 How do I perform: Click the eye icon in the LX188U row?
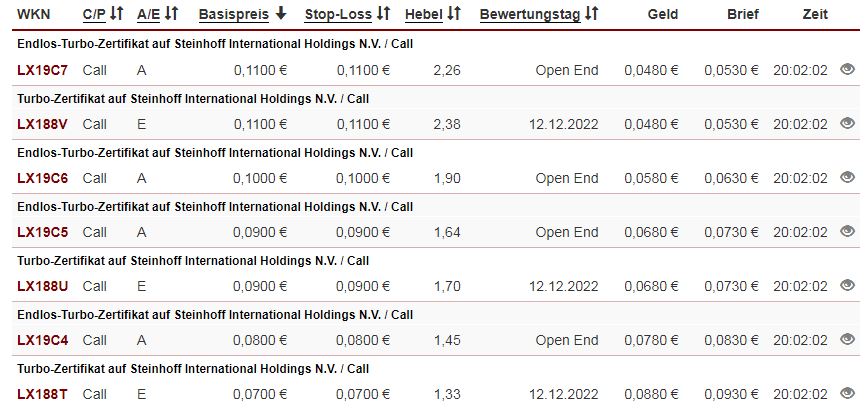pos(847,285)
